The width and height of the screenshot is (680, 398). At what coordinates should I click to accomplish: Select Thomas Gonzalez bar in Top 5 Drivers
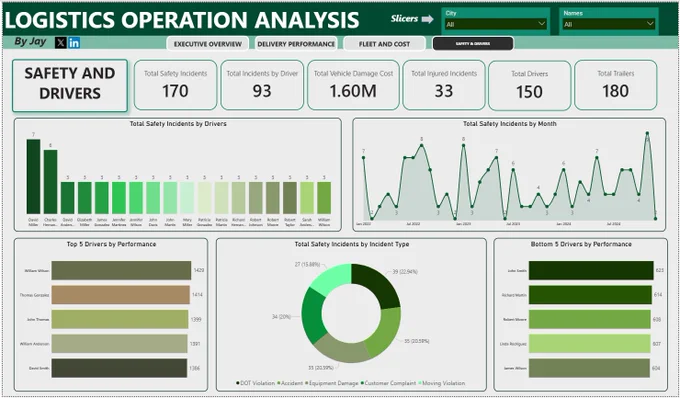tap(121, 295)
